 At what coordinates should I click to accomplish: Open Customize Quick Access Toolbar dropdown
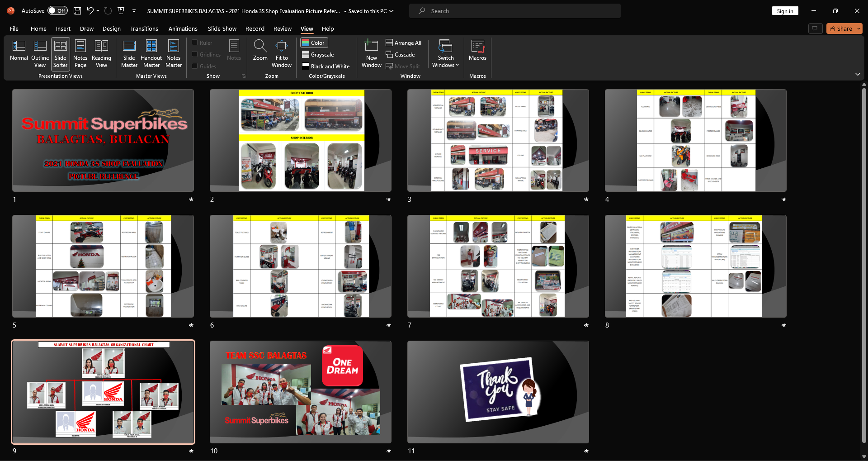click(134, 11)
